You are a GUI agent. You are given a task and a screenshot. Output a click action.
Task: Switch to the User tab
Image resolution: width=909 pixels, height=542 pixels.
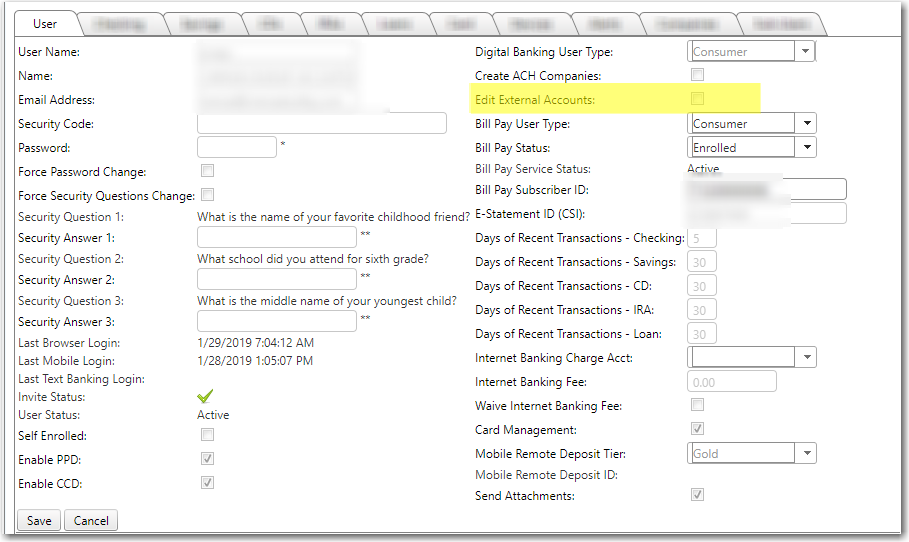coord(45,23)
